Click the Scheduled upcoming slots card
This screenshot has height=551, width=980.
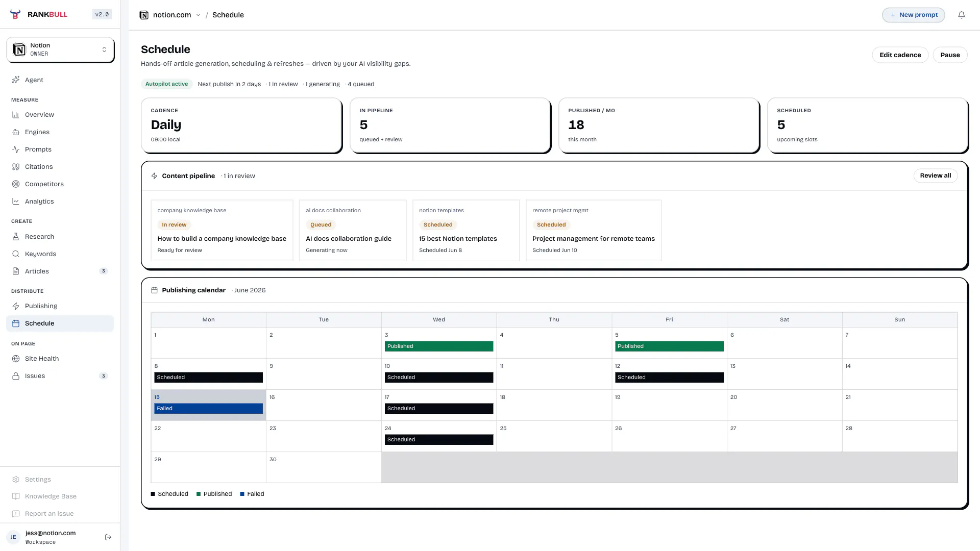tap(868, 126)
